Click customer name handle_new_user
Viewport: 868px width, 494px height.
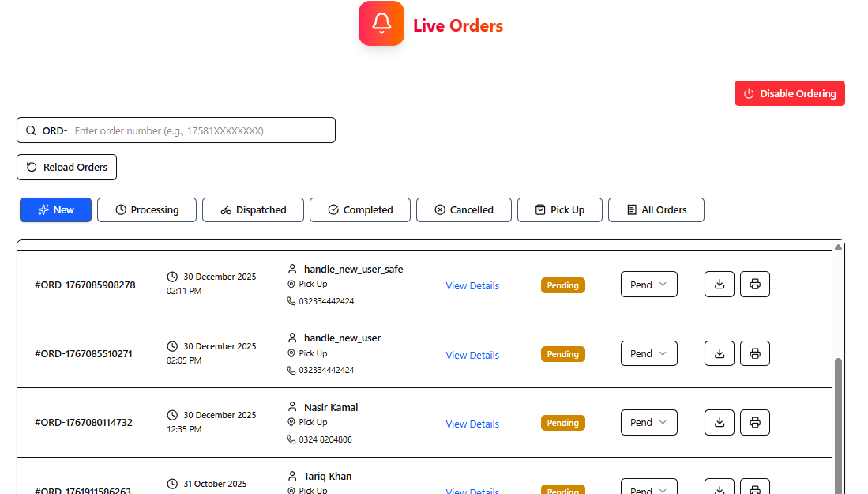[342, 338]
